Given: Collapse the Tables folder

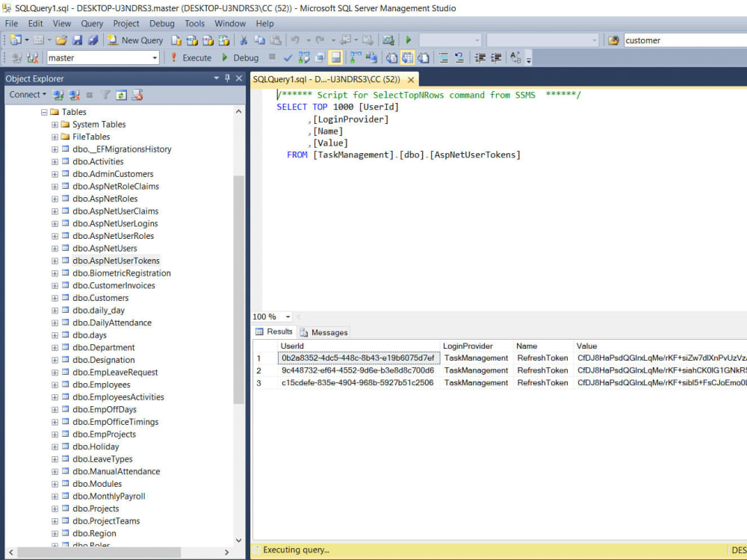Looking at the screenshot, I should point(44,113).
